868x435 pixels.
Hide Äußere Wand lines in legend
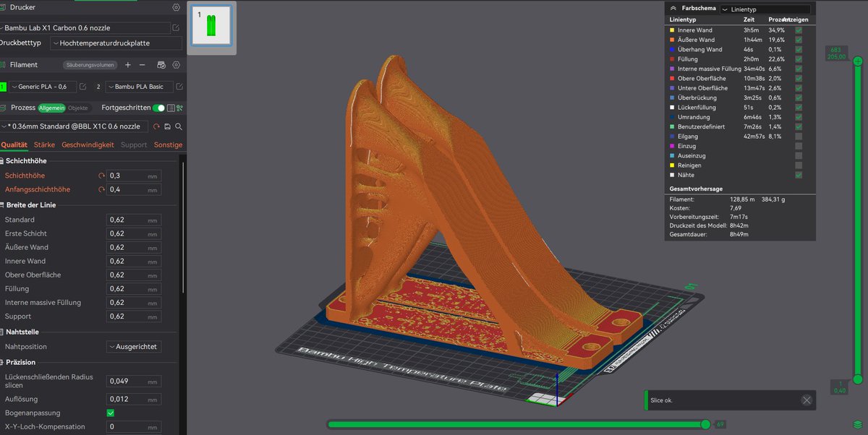pyautogui.click(x=799, y=40)
